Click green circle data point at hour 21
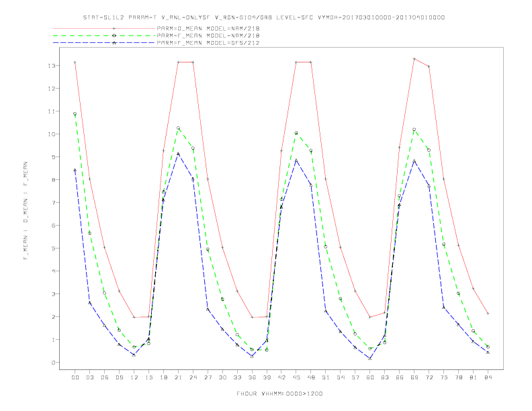 pyautogui.click(x=178, y=128)
